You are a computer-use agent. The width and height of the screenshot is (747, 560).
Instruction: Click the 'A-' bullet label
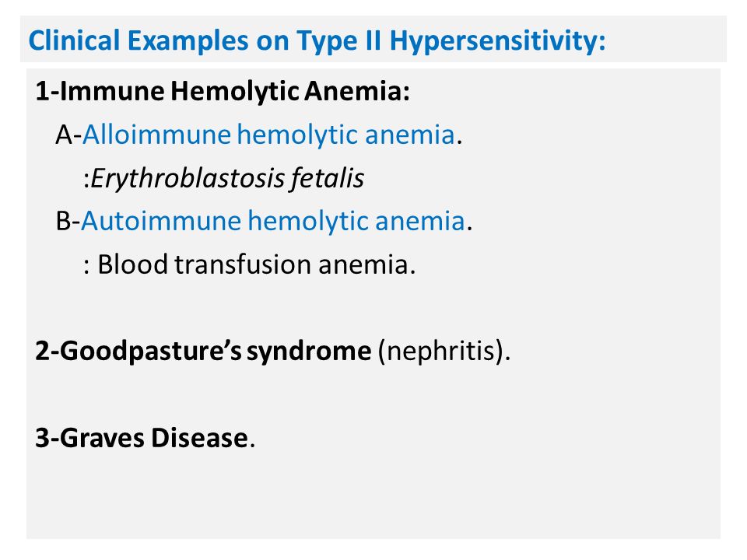68,135
